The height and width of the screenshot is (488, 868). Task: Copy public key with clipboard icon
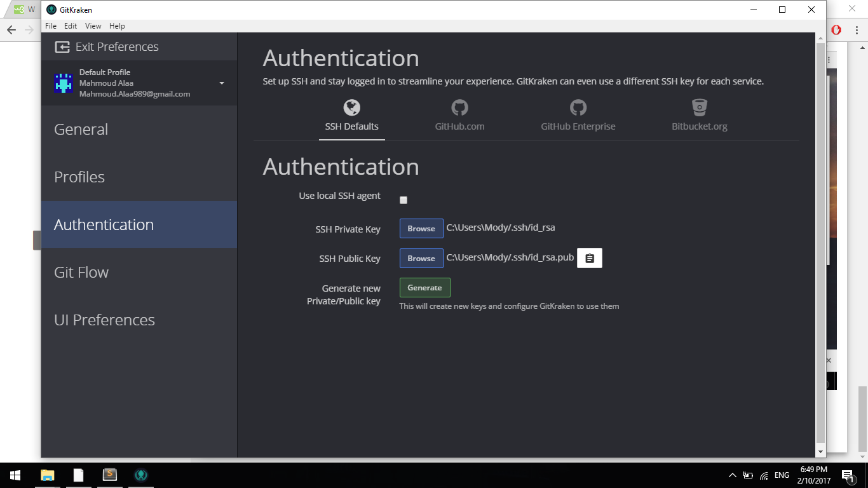click(x=590, y=258)
